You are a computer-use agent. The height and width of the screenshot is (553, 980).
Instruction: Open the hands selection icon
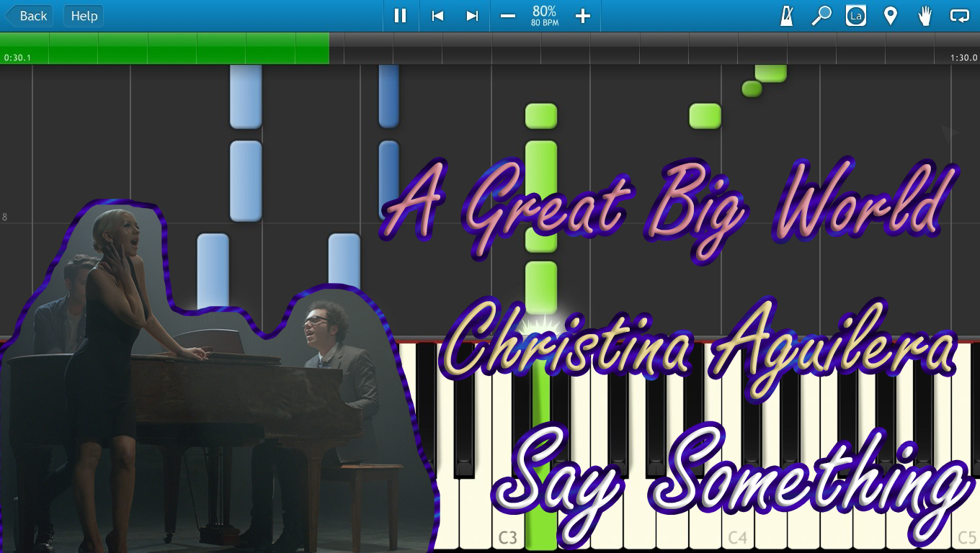click(925, 16)
